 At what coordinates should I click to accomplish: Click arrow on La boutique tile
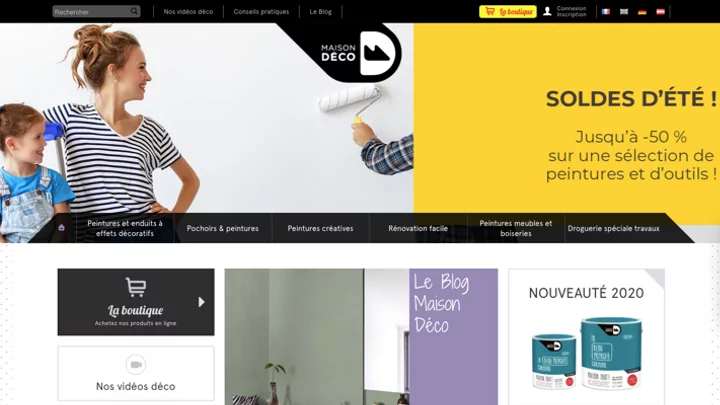click(x=201, y=302)
